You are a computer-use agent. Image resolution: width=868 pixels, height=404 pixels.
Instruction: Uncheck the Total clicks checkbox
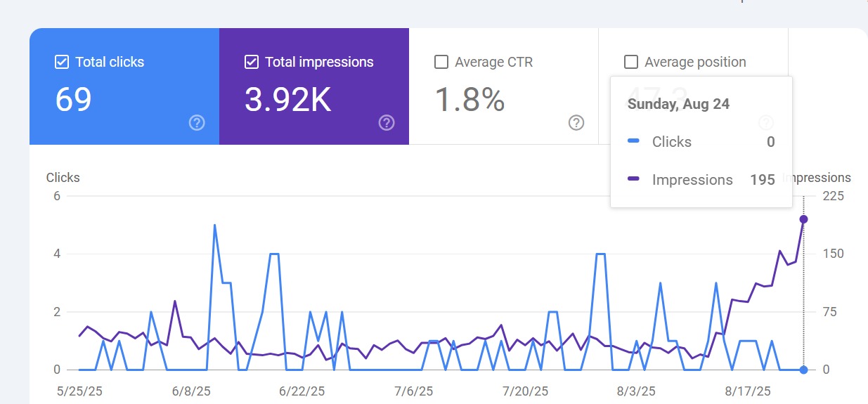tap(61, 62)
